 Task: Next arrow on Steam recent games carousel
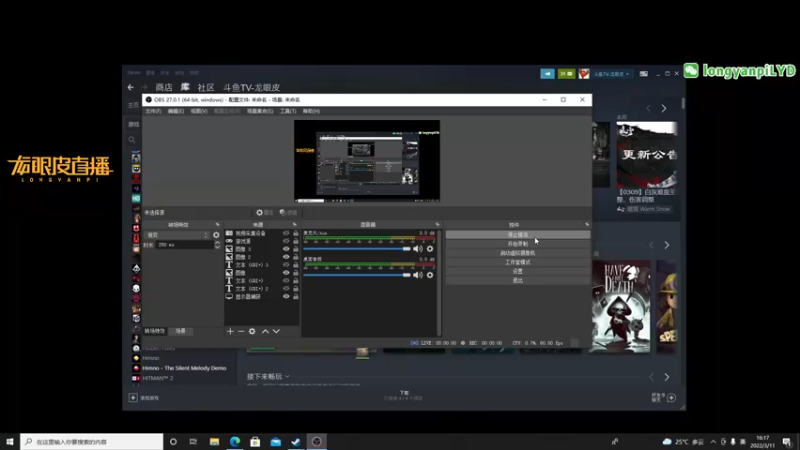[x=667, y=245]
